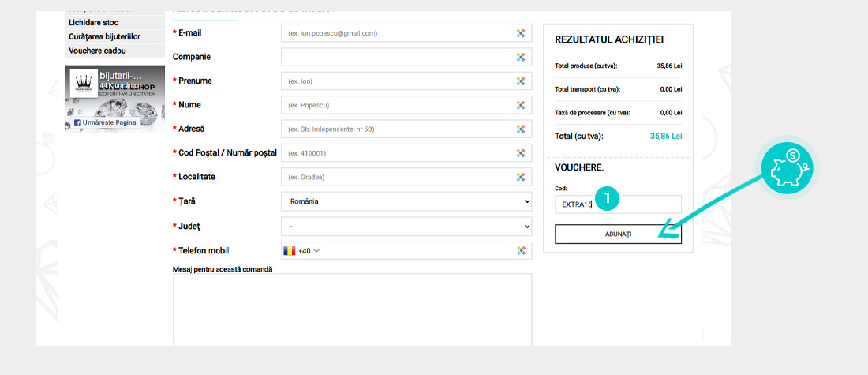Click autofill icon in Cod Poștal field

[521, 153]
